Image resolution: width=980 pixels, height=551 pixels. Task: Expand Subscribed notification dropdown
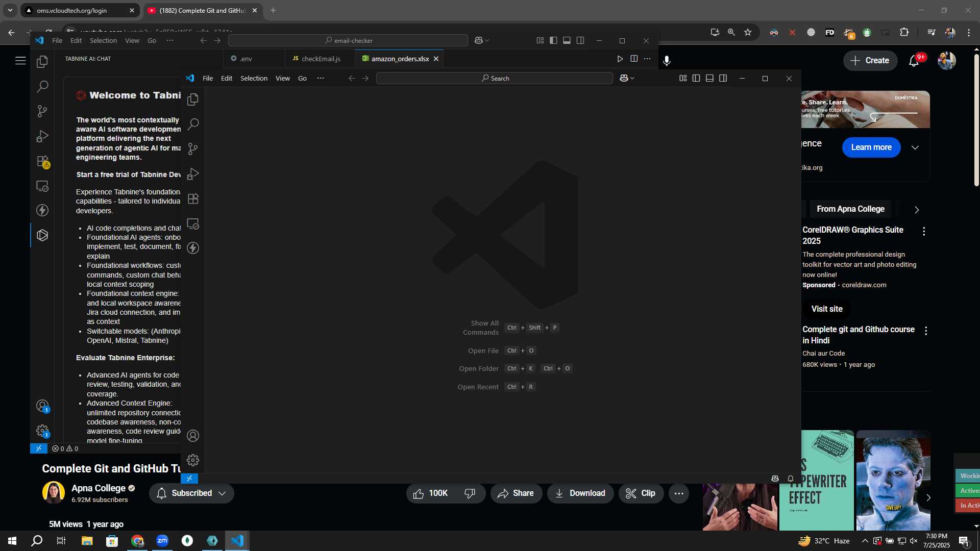pos(222,493)
